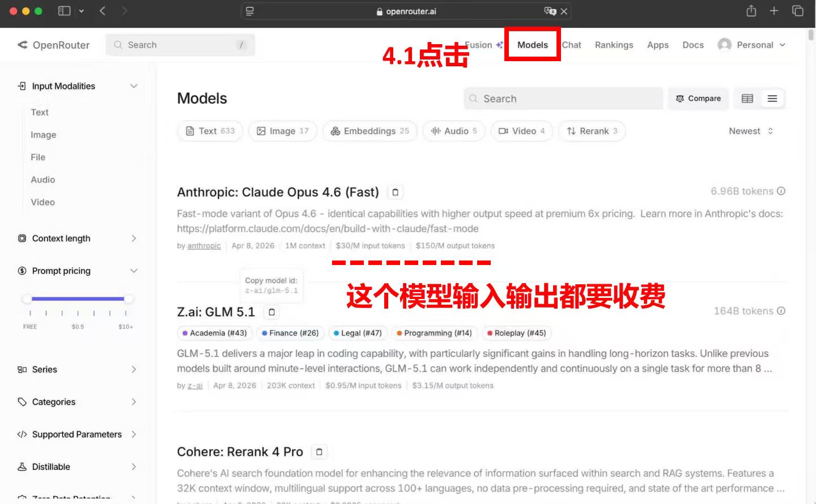Toggle the Rerank filter

592,131
